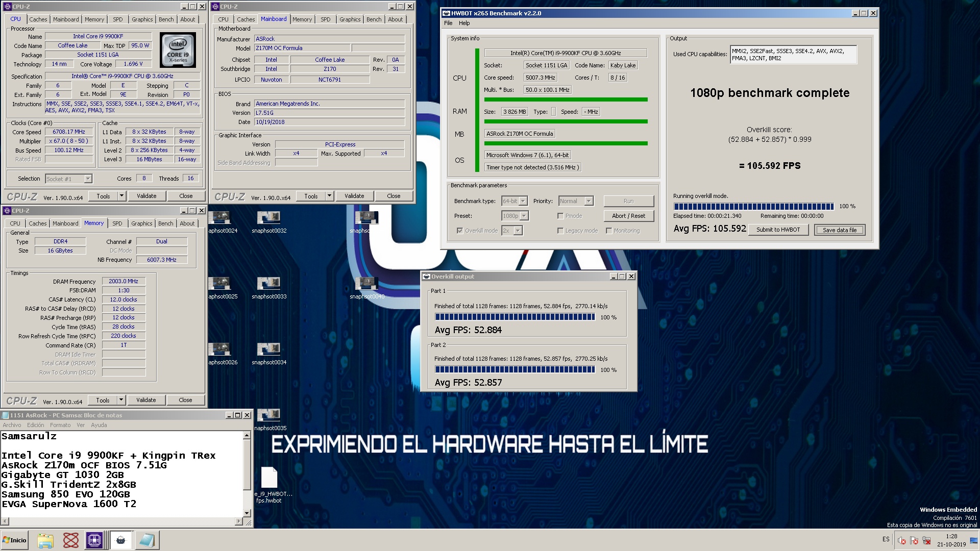Open the Overkill 2x multiplier dropdown
This screenshot has width=980, height=551.
click(x=512, y=231)
